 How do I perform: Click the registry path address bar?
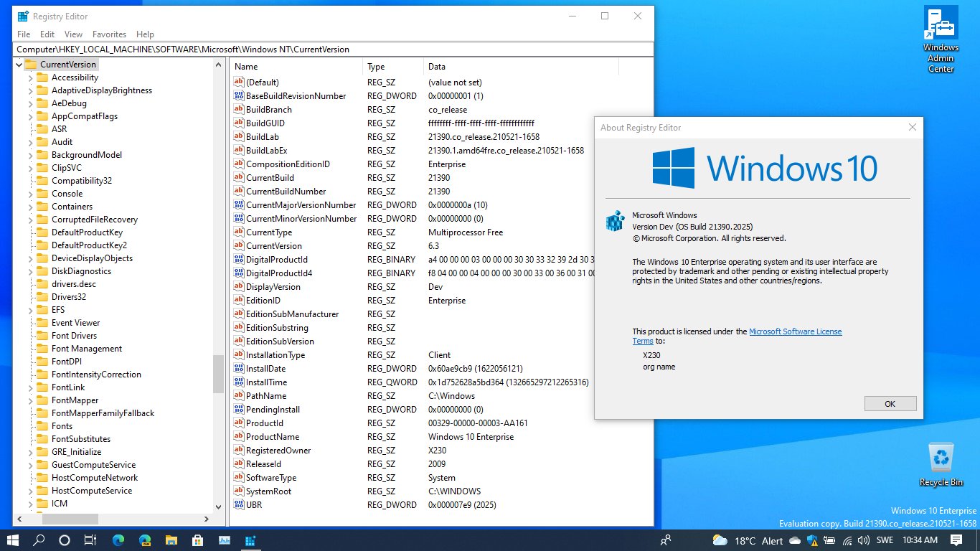334,50
